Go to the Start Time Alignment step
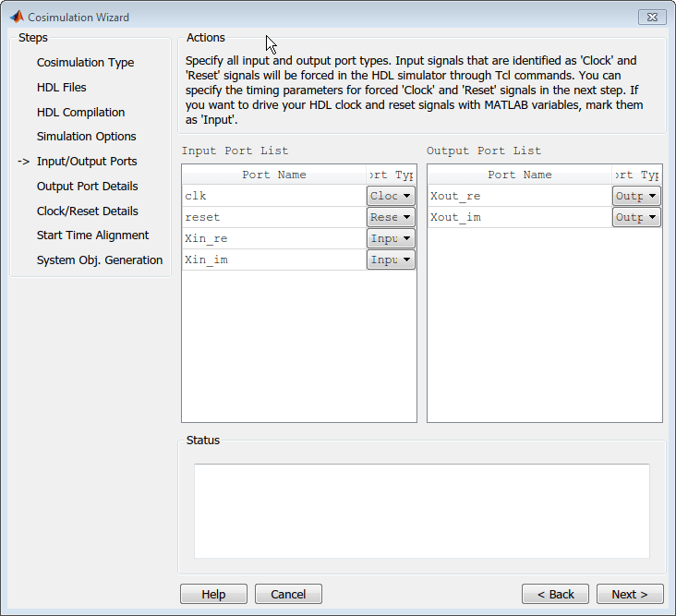 pos(92,236)
